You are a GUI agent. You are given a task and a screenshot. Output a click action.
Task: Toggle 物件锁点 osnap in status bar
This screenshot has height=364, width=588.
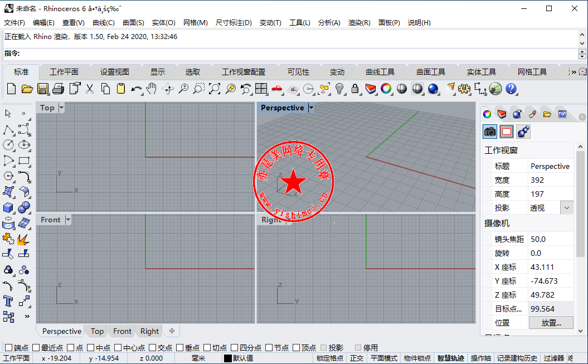click(x=417, y=358)
